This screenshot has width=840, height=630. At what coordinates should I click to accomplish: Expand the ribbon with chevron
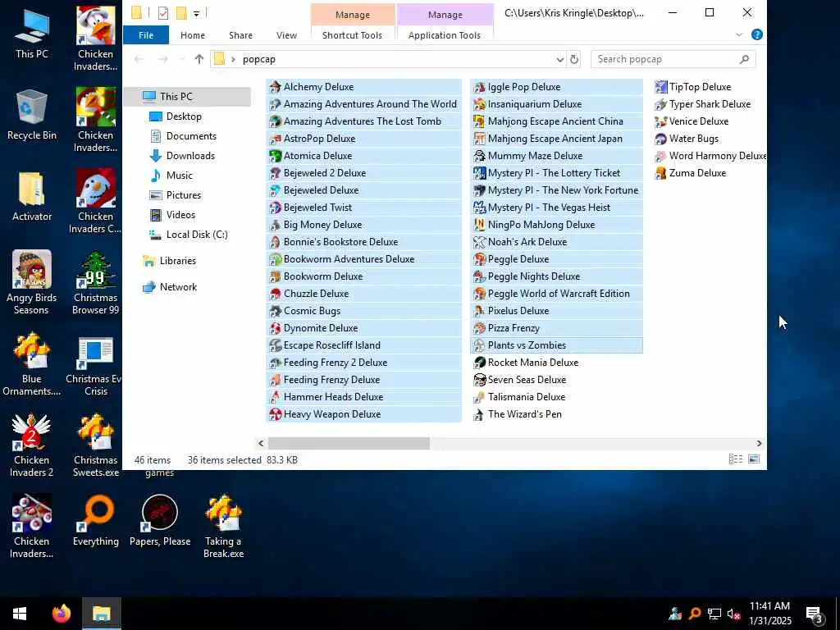coord(739,34)
